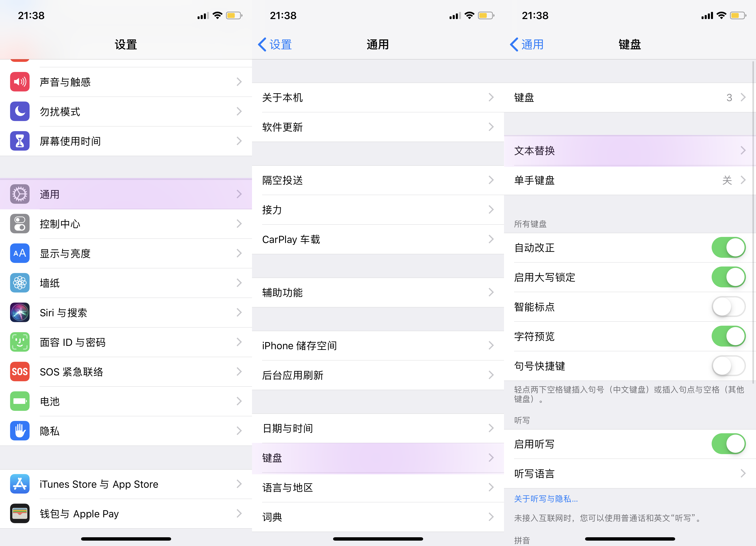The image size is (756, 546).
Task: Tap the chevron on the 词典 row
Action: [x=491, y=517]
